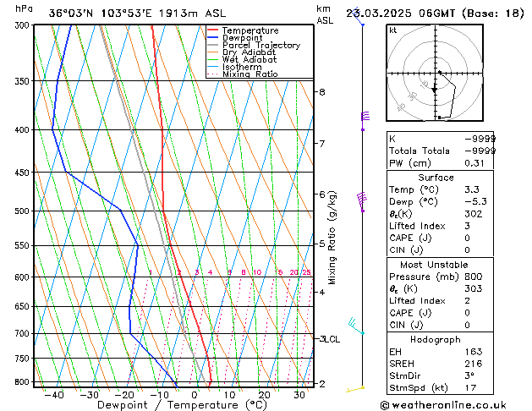Viewport: 532px width, 411px height.
Task: Click the Most Unstable θe value 303
Action: tap(474, 288)
